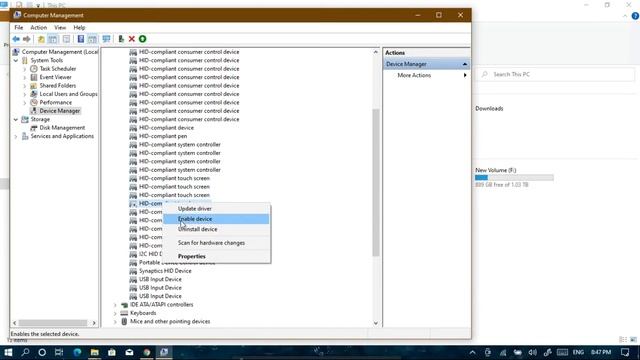Viewport: 640px width, 360px height.
Task: Collapse the System Tools node
Action: (16, 60)
